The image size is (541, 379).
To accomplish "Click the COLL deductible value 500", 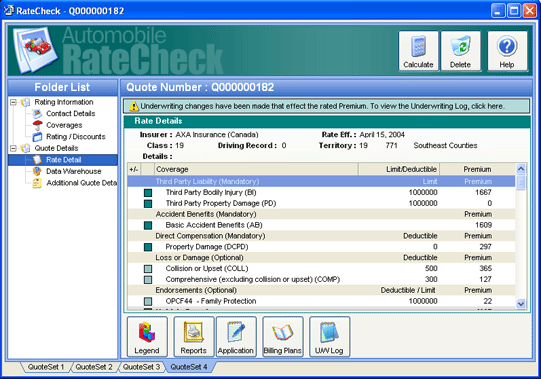I will pyautogui.click(x=431, y=269).
